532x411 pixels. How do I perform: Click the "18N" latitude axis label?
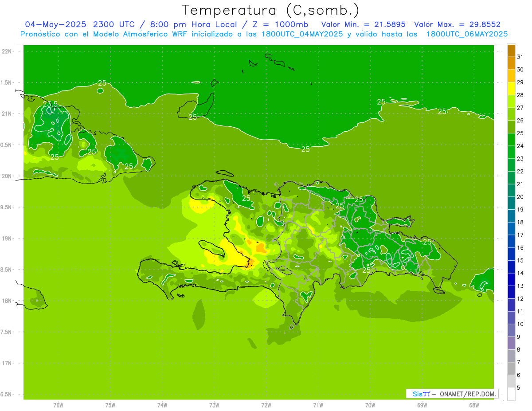[7, 301]
